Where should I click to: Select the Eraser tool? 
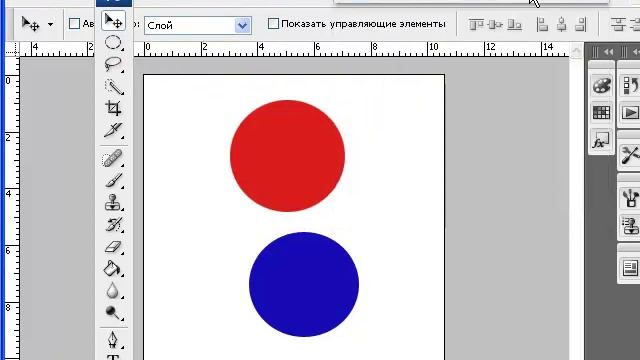pyautogui.click(x=113, y=247)
